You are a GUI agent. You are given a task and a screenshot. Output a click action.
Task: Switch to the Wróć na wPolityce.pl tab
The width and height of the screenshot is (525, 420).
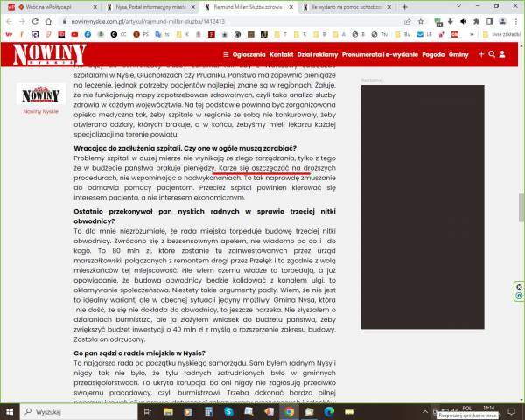pyautogui.click(x=52, y=7)
